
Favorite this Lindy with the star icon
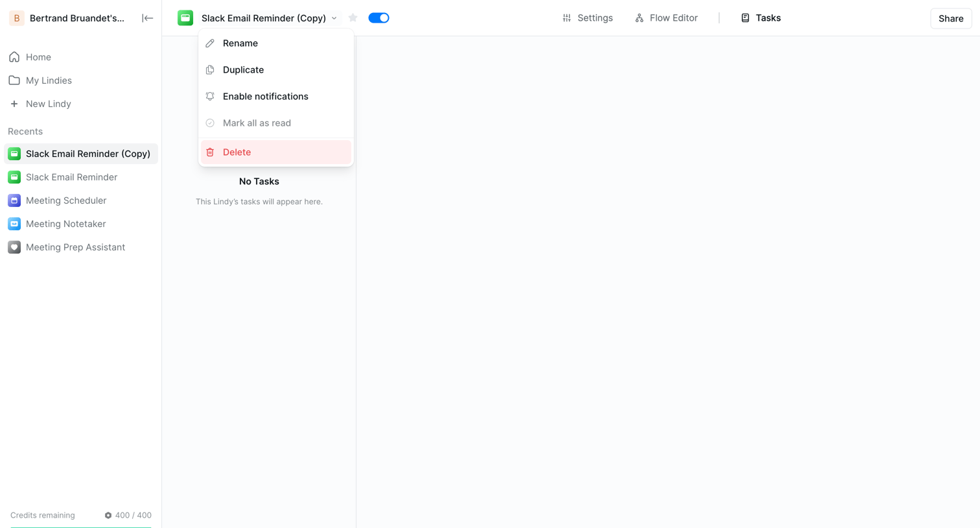pos(353,18)
